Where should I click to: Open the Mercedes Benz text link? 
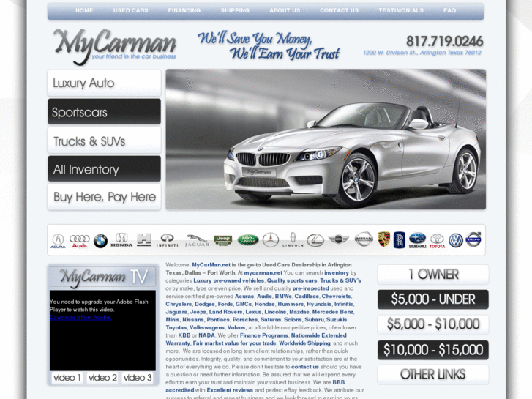pos(333,312)
